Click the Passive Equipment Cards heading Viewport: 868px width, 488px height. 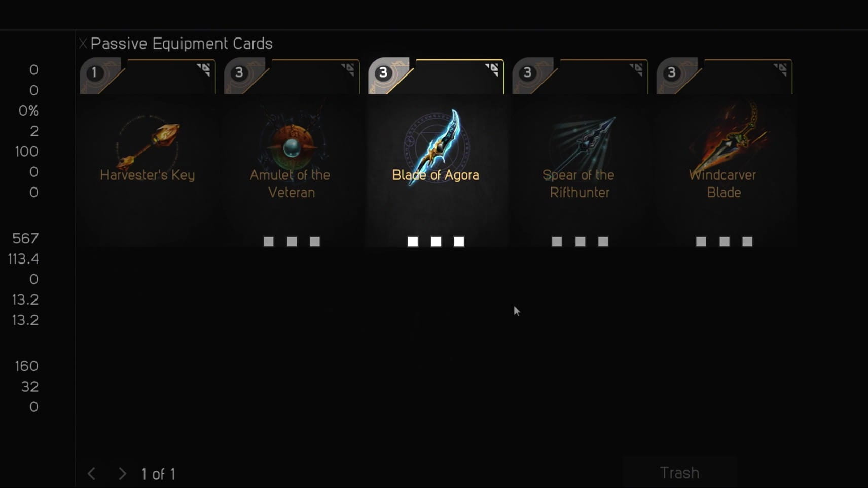click(182, 44)
